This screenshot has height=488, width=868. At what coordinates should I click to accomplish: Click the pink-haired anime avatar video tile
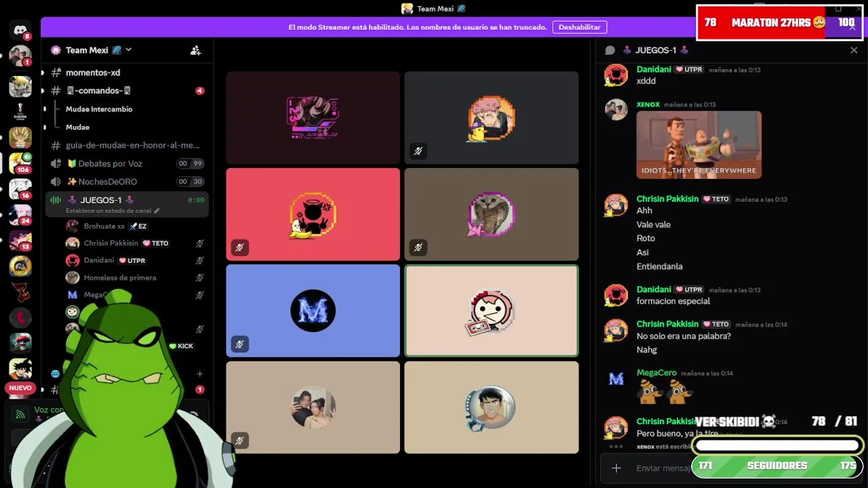coord(492,118)
